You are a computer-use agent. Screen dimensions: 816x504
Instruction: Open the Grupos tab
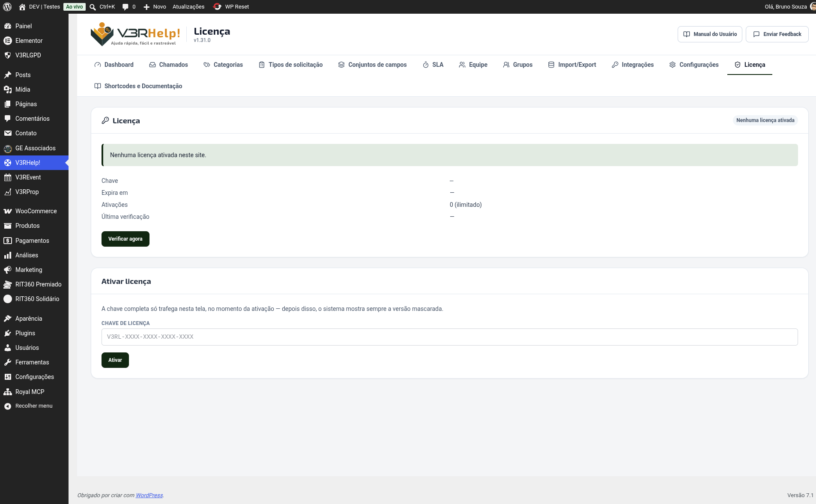tap(518, 65)
